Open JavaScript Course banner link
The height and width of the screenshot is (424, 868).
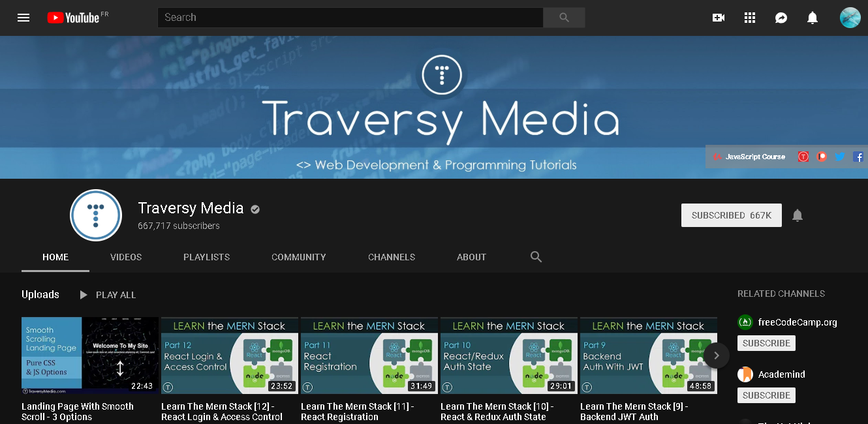click(x=749, y=157)
